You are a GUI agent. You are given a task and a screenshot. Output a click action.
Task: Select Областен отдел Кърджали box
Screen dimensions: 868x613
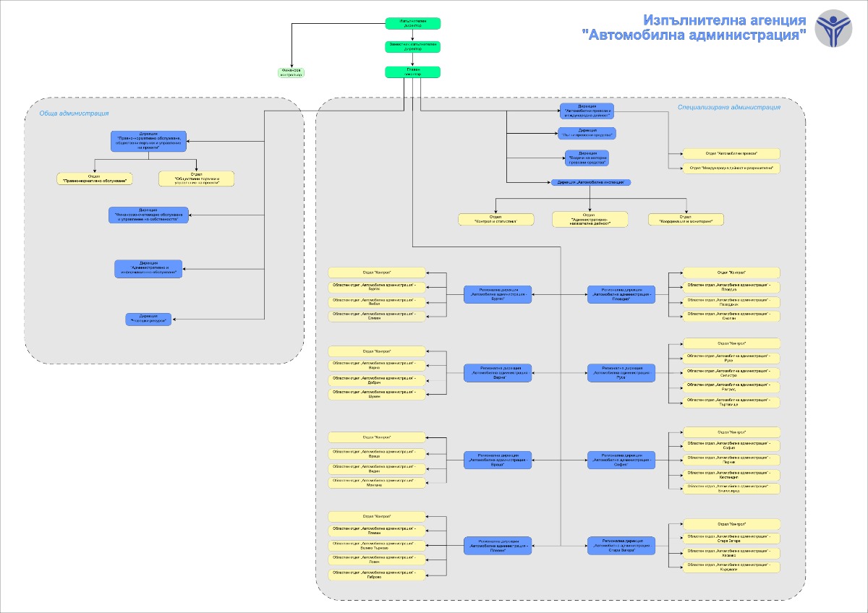732,567
